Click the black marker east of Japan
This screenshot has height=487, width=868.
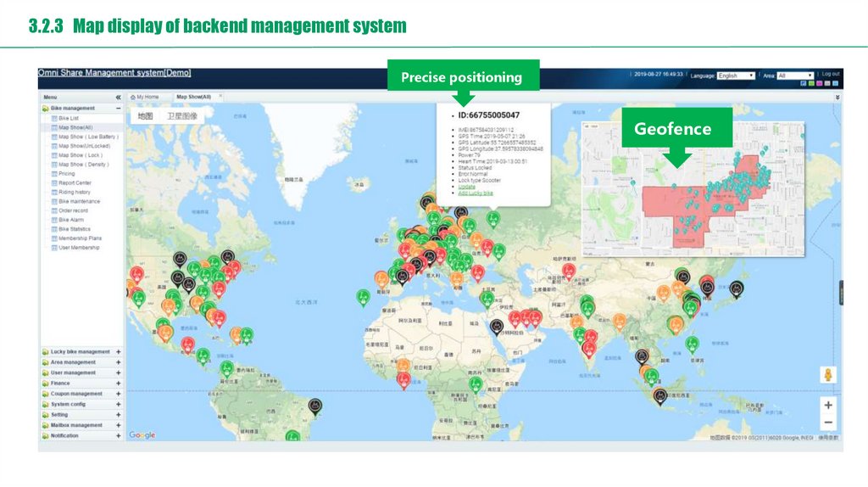pyautogui.click(x=736, y=289)
